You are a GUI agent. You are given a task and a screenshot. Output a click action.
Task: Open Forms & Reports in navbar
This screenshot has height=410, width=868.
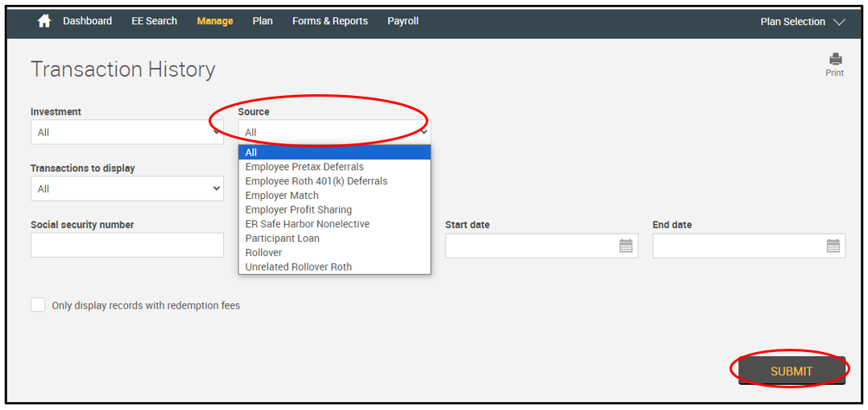coord(330,21)
